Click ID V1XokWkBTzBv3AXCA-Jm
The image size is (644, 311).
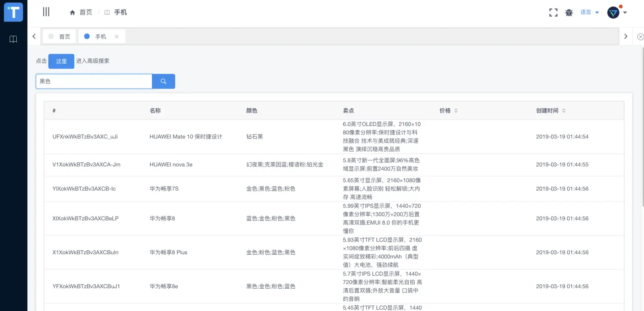tap(86, 165)
